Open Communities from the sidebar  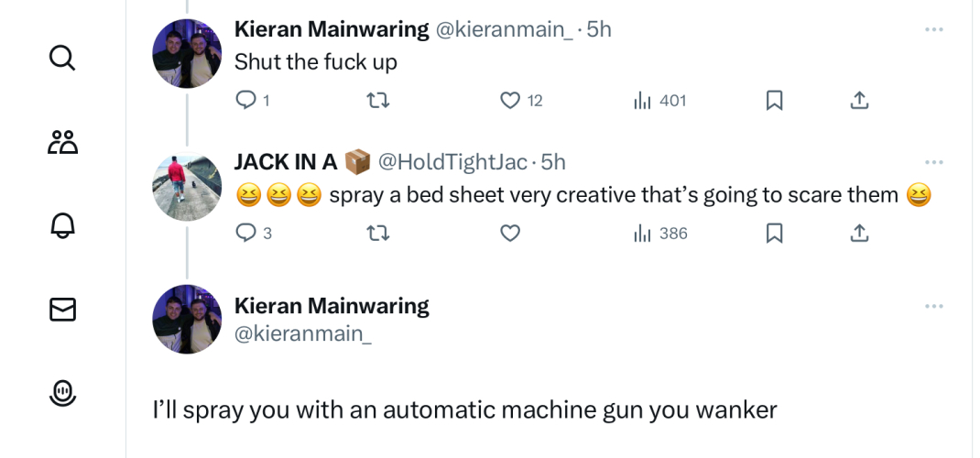coord(62,142)
